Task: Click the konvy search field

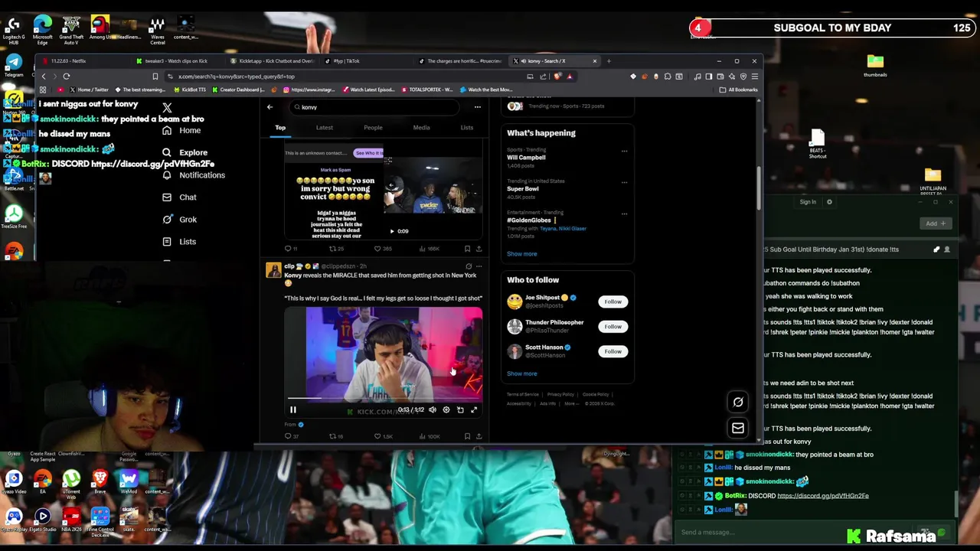Action: point(375,107)
